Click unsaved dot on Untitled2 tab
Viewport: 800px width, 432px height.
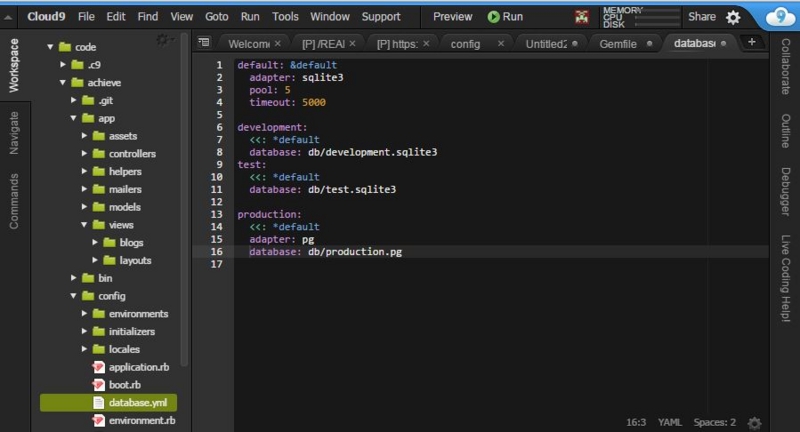pos(575,43)
